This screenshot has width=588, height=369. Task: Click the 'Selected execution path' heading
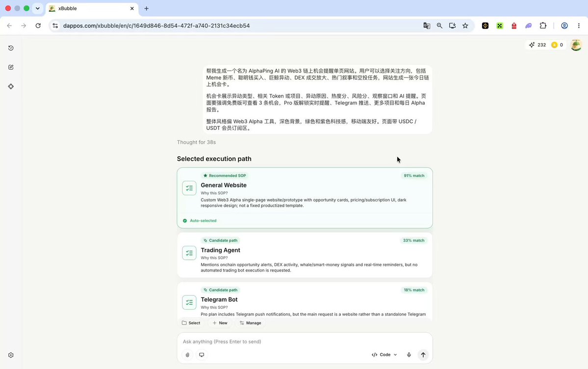click(214, 159)
